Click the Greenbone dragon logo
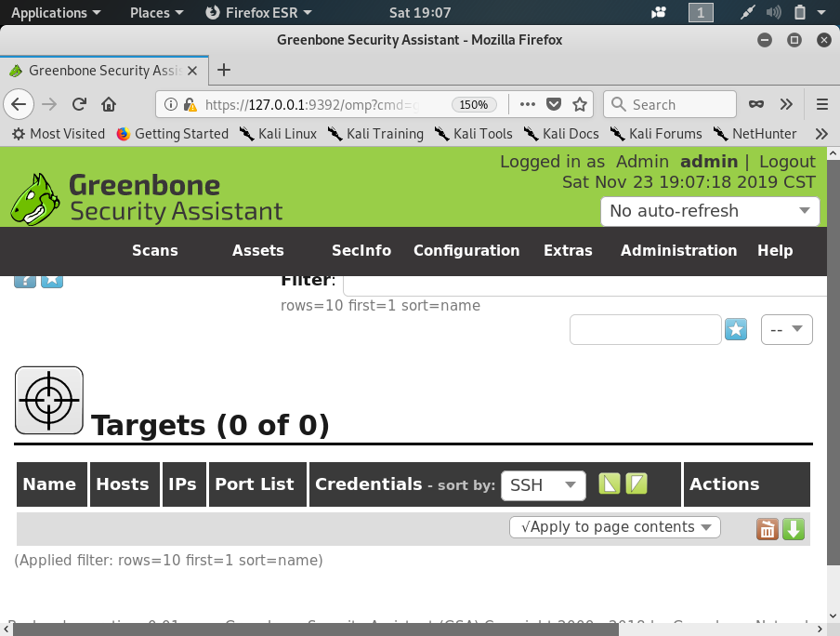840x636 pixels. tap(34, 199)
